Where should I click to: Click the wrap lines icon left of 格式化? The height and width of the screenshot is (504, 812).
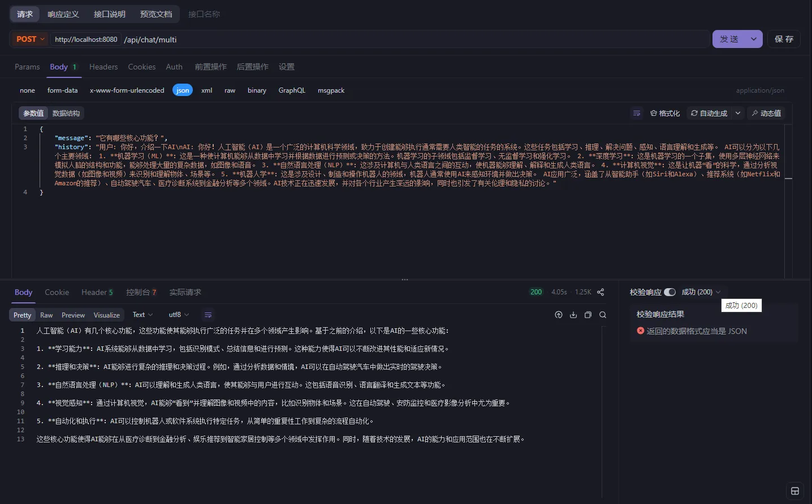[637, 113]
